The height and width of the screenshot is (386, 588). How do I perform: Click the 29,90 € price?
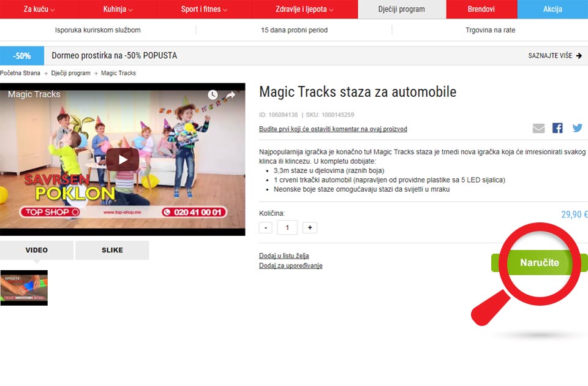[575, 214]
